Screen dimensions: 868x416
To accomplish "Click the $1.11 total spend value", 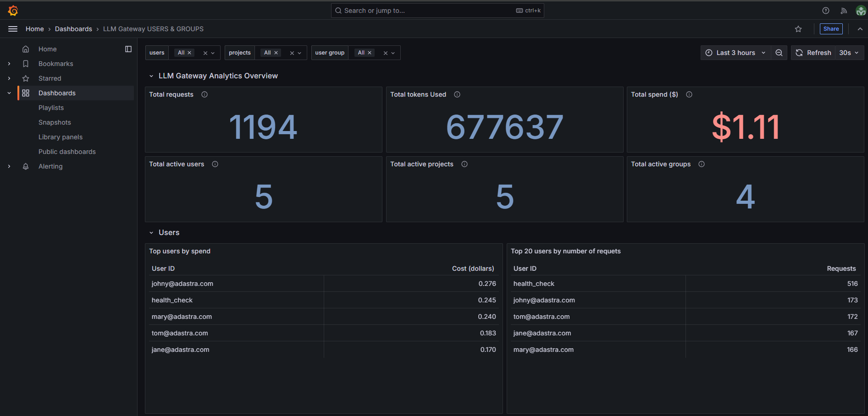I will click(746, 127).
